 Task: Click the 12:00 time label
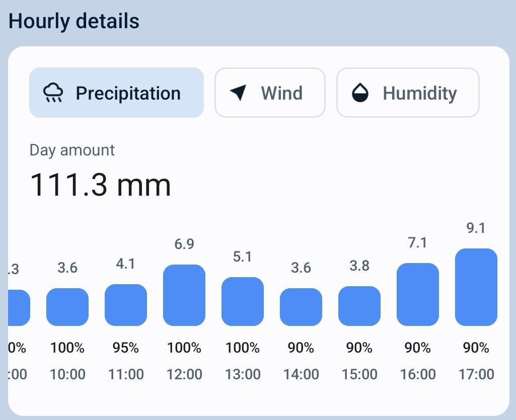(x=184, y=374)
